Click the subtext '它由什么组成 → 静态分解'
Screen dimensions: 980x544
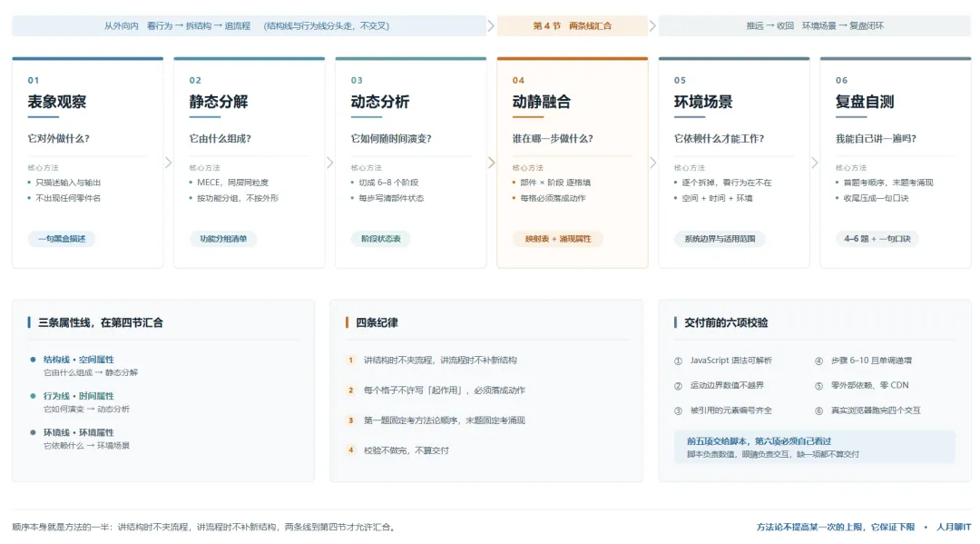pyautogui.click(x=91, y=372)
